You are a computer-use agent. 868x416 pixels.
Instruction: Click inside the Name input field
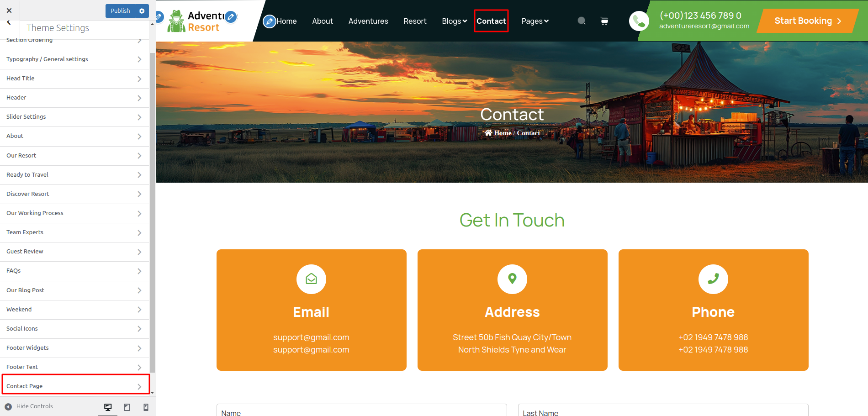pyautogui.click(x=361, y=411)
